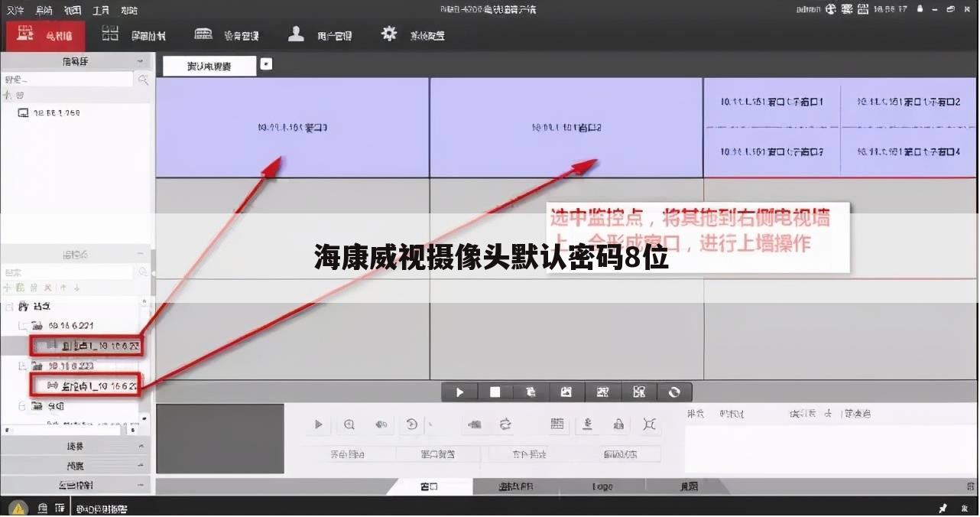
Task: Select the purple 窗口2 video wall cell
Action: [x=566, y=128]
